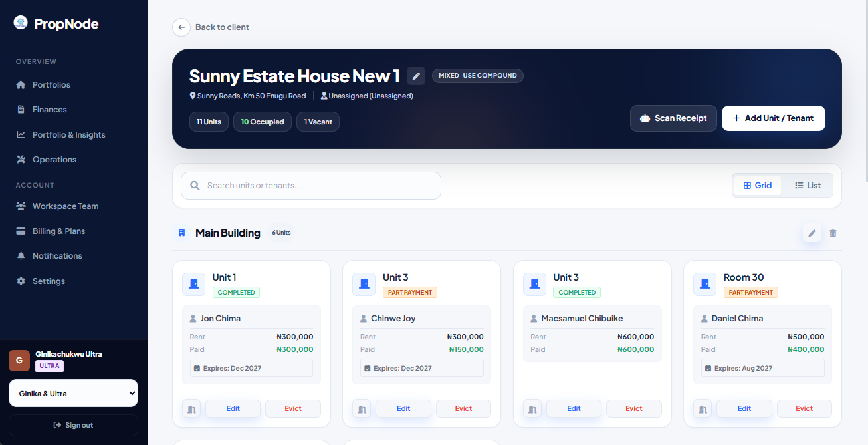Click the back arrow icon

181,27
